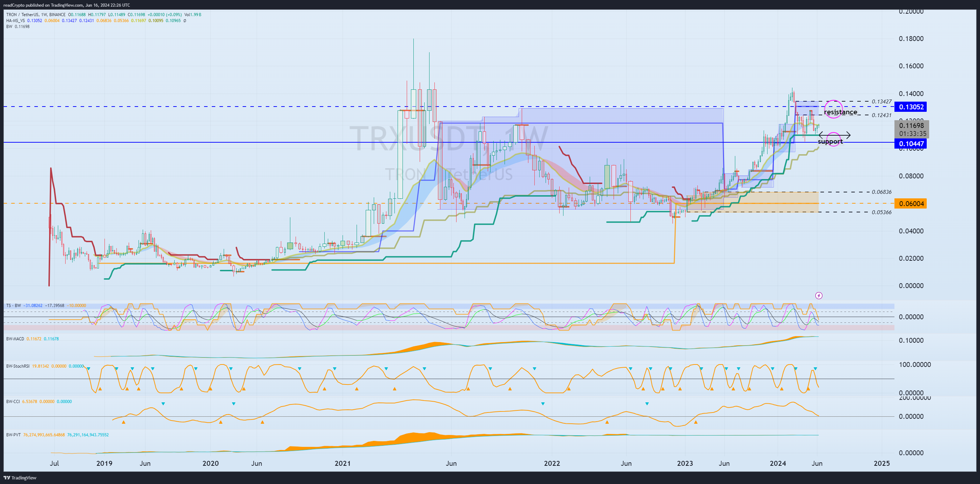The width and height of the screenshot is (980, 484).
Task: Click 0.04000 on the price scale
Action: (911, 231)
